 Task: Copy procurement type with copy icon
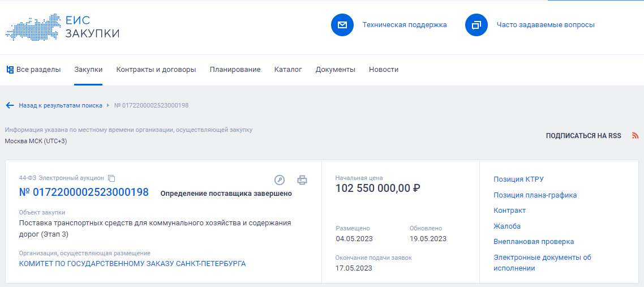coord(111,178)
